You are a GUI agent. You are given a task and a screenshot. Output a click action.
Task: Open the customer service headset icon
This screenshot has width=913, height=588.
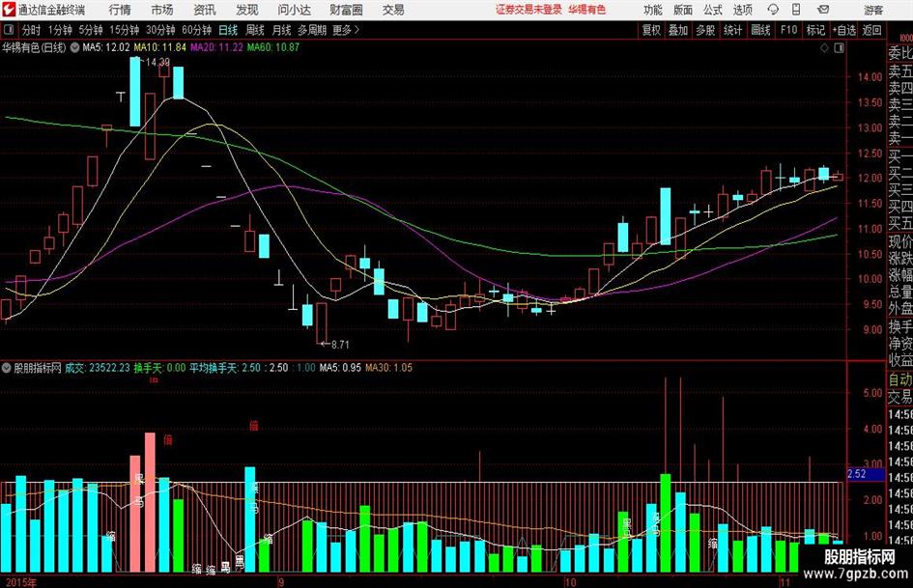pos(773,10)
